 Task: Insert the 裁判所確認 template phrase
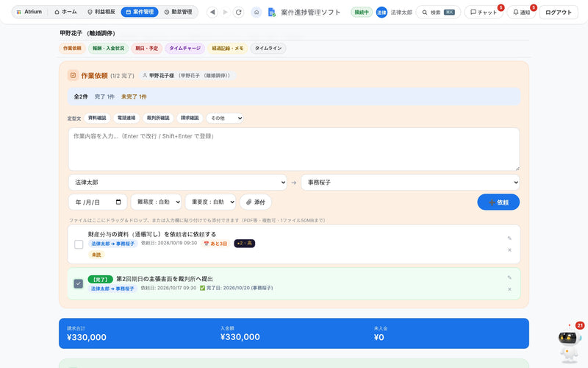(x=158, y=118)
